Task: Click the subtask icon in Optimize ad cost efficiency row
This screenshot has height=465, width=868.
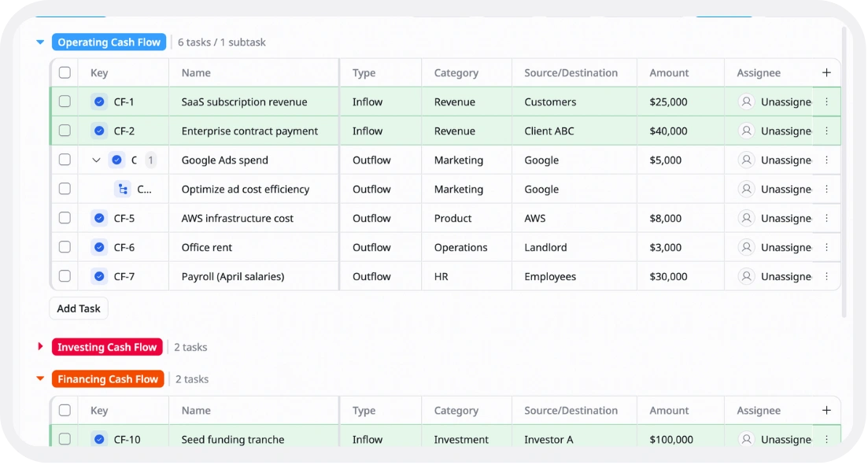Action: click(x=123, y=190)
